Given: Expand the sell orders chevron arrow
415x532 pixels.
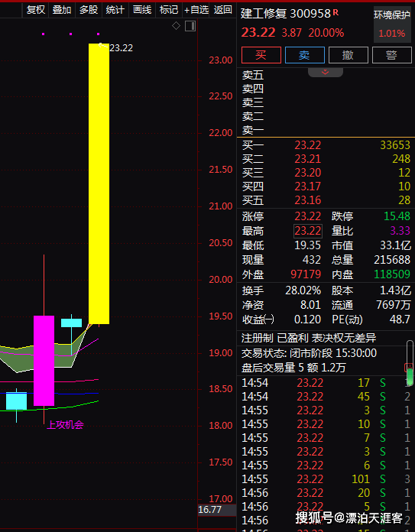Looking at the screenshot, I should coord(326,72).
